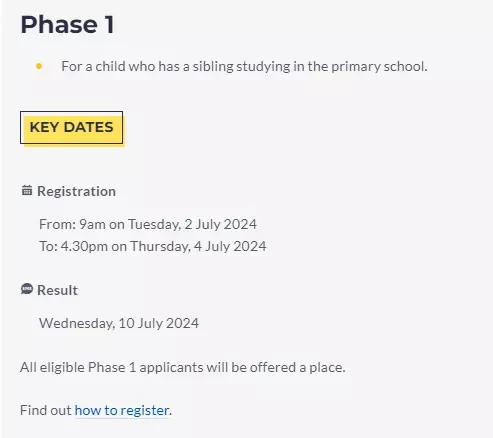This screenshot has width=493, height=438.
Task: Click the To 4.30pm Thursday 4 July line
Action: tap(153, 246)
